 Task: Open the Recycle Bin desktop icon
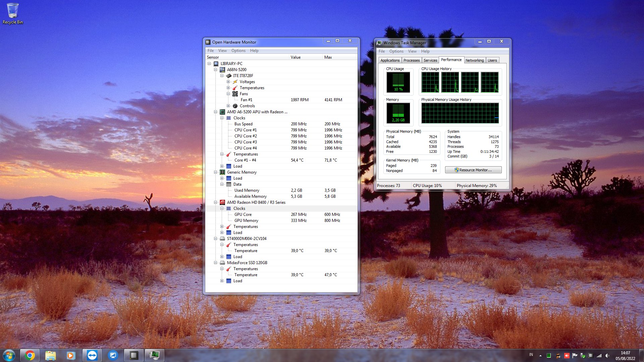[x=13, y=13]
